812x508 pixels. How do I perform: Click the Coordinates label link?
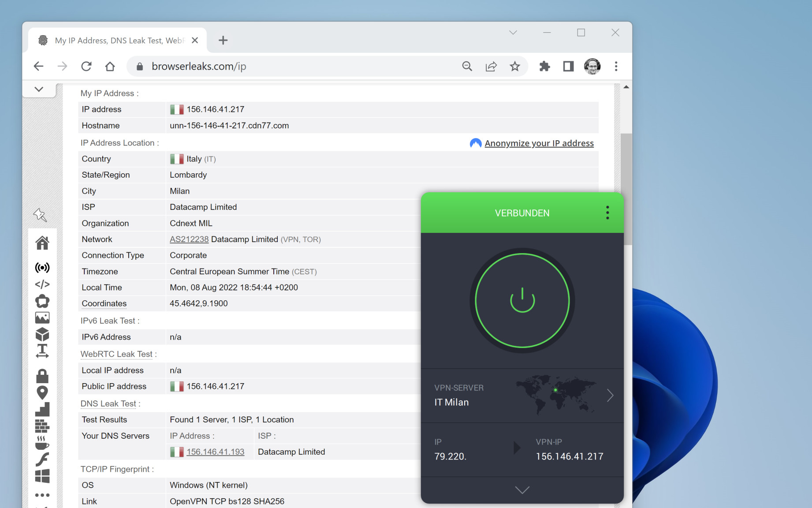[x=104, y=304]
